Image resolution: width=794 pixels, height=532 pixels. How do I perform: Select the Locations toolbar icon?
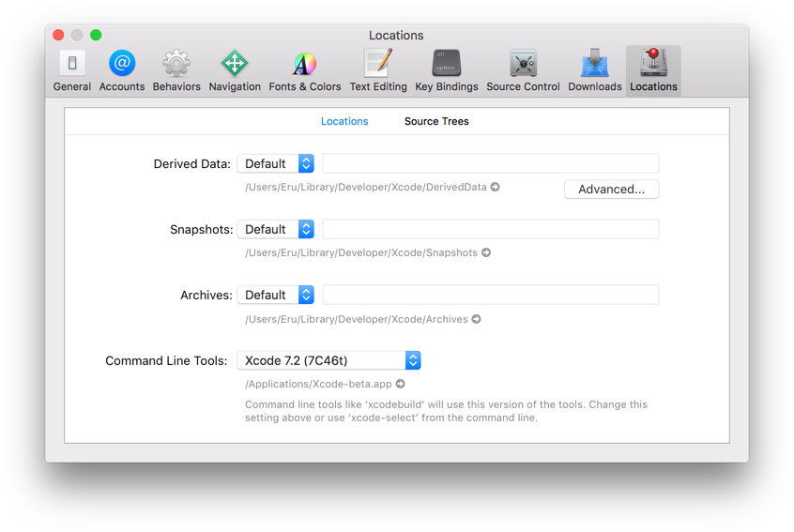653,71
